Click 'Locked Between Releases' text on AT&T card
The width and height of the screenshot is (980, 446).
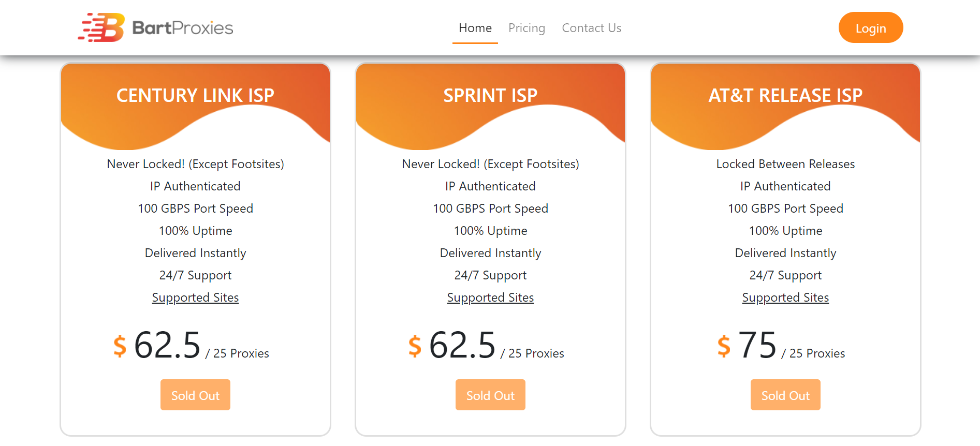point(785,164)
